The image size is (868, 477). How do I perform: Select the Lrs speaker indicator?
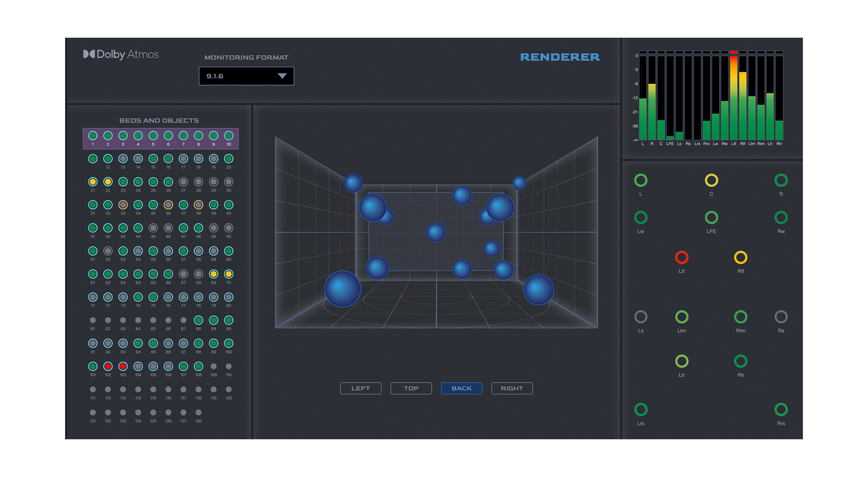(x=641, y=409)
